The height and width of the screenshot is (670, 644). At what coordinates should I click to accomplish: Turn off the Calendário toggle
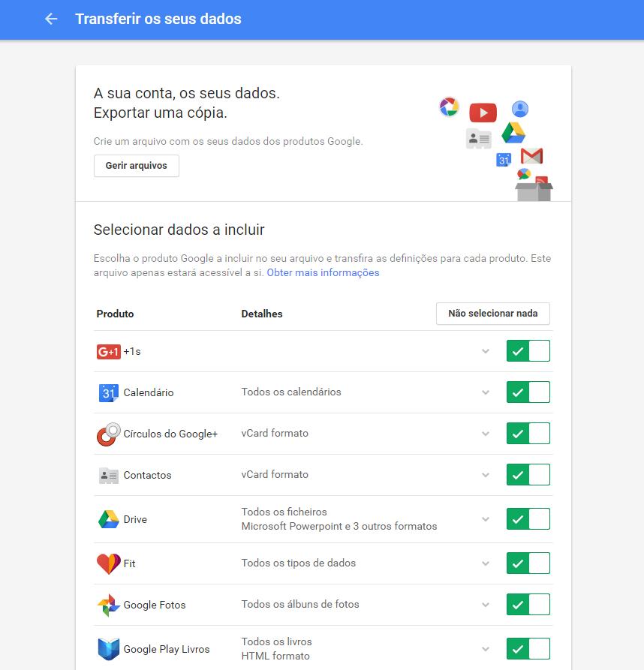(528, 392)
